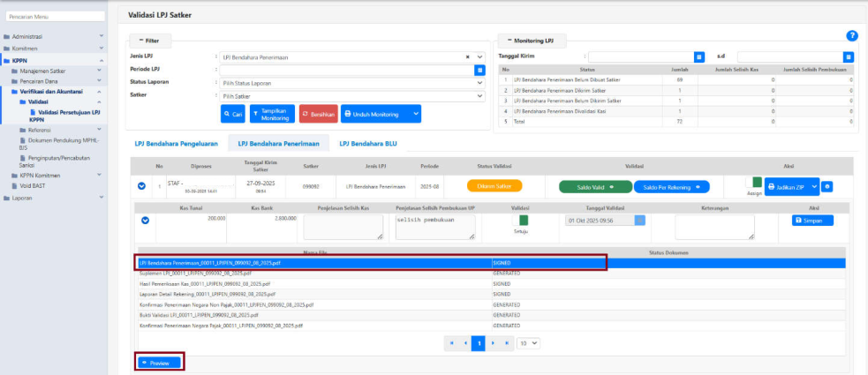
Task: Open the Status Laporan dropdown
Action: [351, 83]
